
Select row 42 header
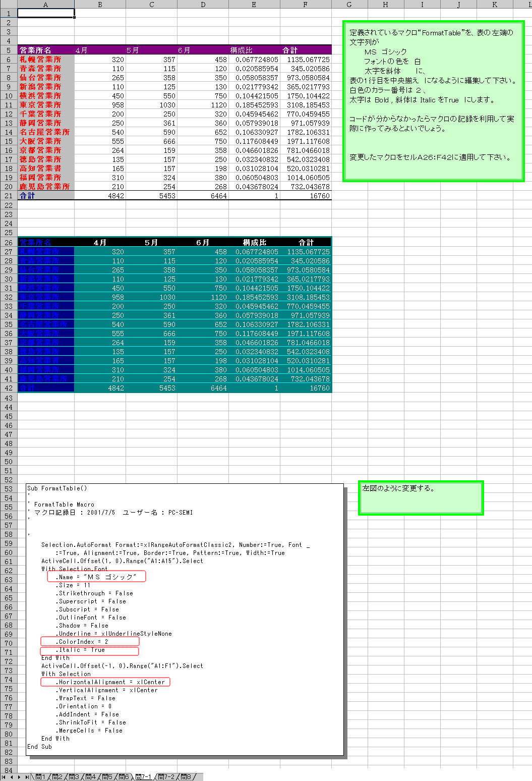pyautogui.click(x=9, y=388)
